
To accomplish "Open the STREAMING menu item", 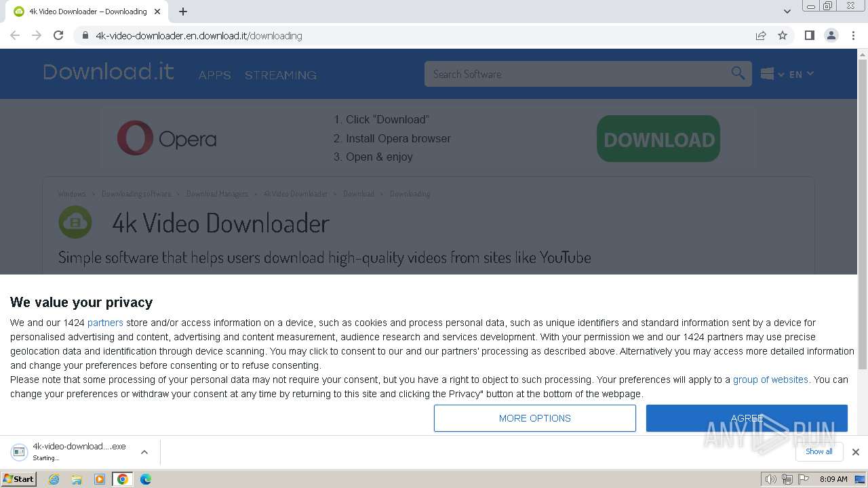I will click(x=281, y=75).
